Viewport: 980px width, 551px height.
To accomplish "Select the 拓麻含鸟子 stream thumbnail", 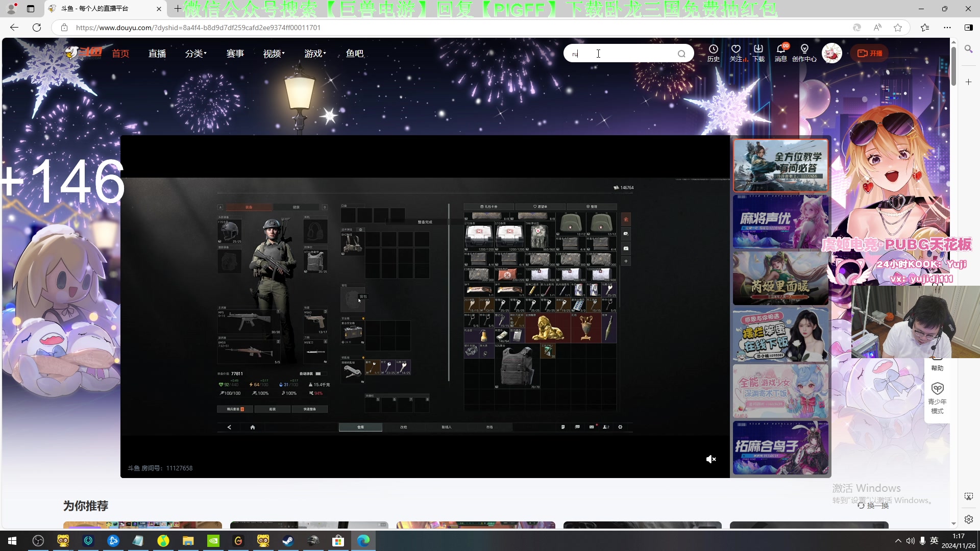I will (780, 447).
